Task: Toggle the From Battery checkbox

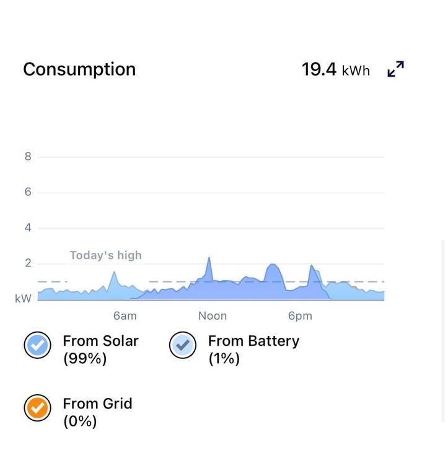Action: (x=183, y=345)
